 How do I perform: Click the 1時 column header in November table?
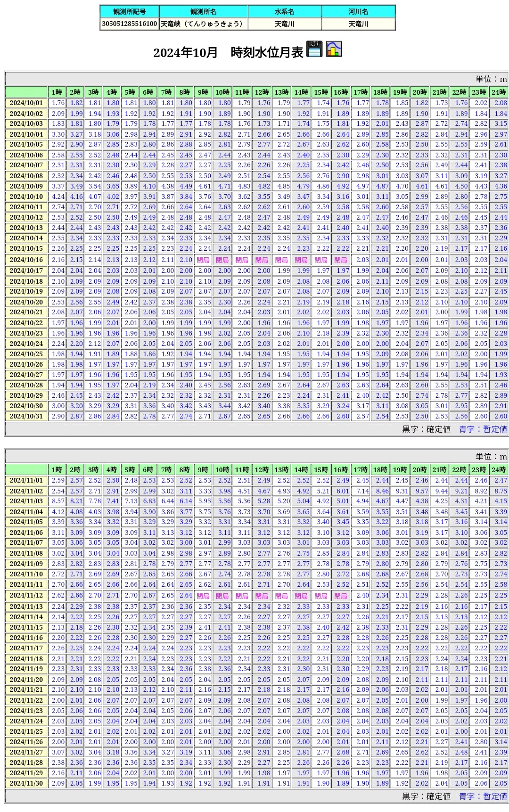pyautogui.click(x=57, y=469)
